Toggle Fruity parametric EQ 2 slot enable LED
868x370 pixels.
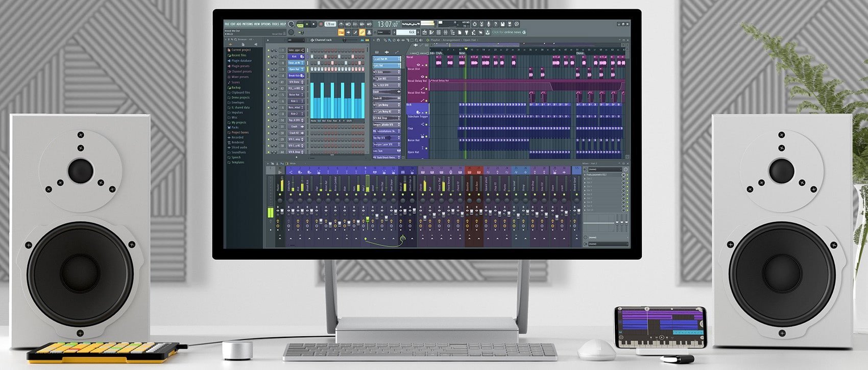[x=628, y=175]
